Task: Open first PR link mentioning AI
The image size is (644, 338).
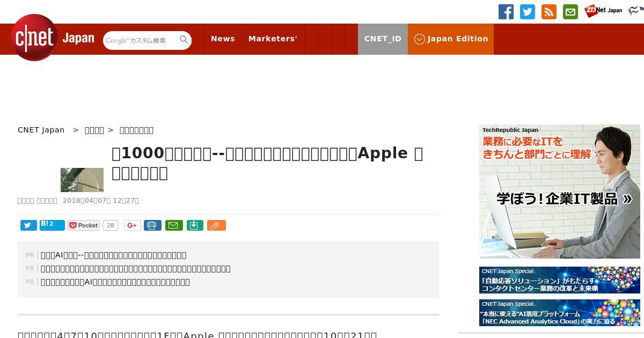Action: point(114,255)
